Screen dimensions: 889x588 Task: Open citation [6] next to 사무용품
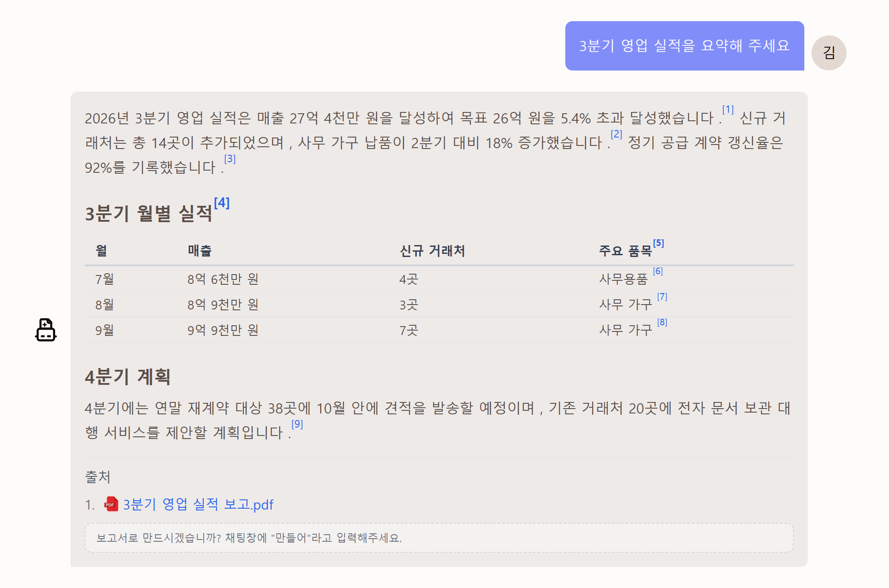tap(658, 271)
